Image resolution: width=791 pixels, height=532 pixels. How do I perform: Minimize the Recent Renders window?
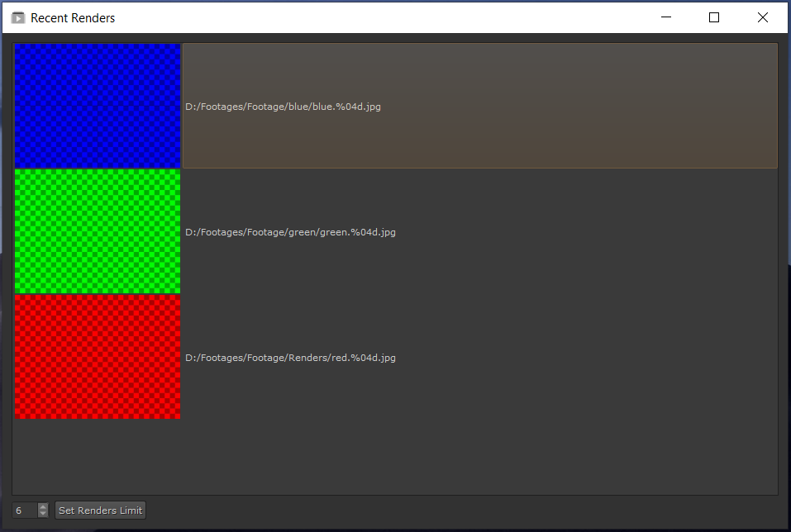pos(666,17)
